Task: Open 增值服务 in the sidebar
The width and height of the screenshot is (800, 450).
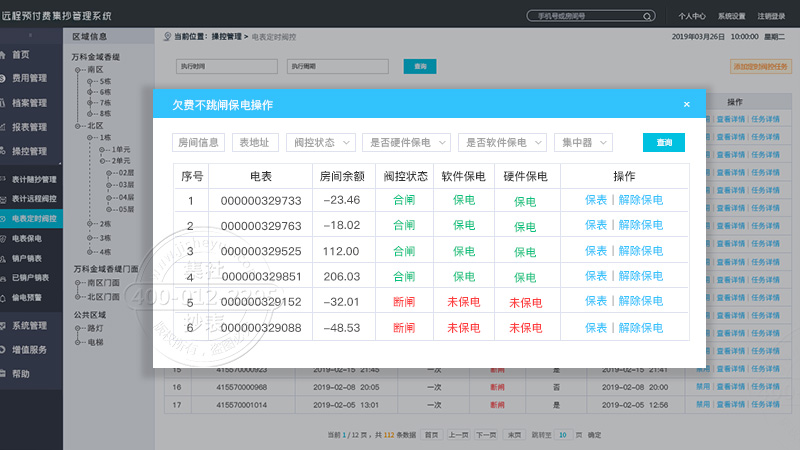Action: tap(29, 349)
